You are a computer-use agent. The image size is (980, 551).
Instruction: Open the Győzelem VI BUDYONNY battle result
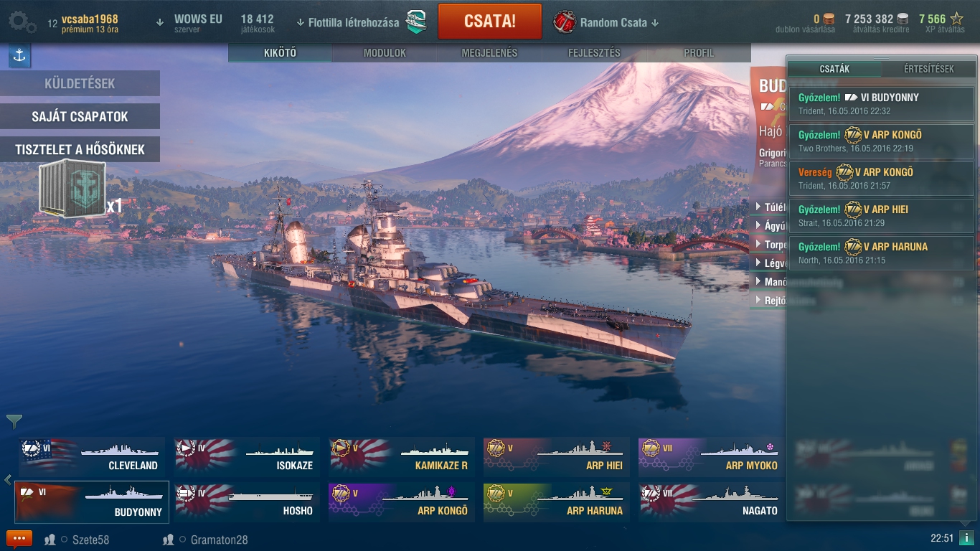click(882, 104)
